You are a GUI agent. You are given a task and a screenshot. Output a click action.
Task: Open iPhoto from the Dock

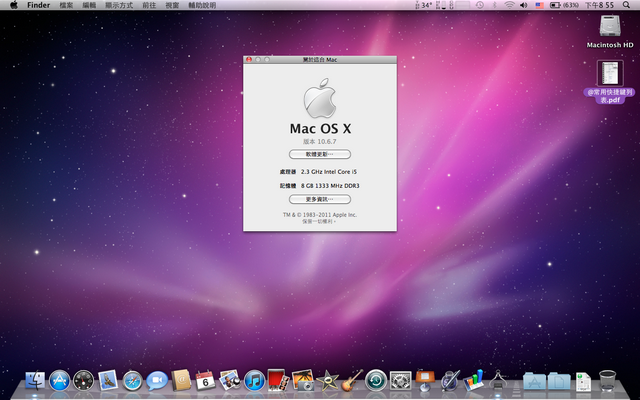point(303,380)
